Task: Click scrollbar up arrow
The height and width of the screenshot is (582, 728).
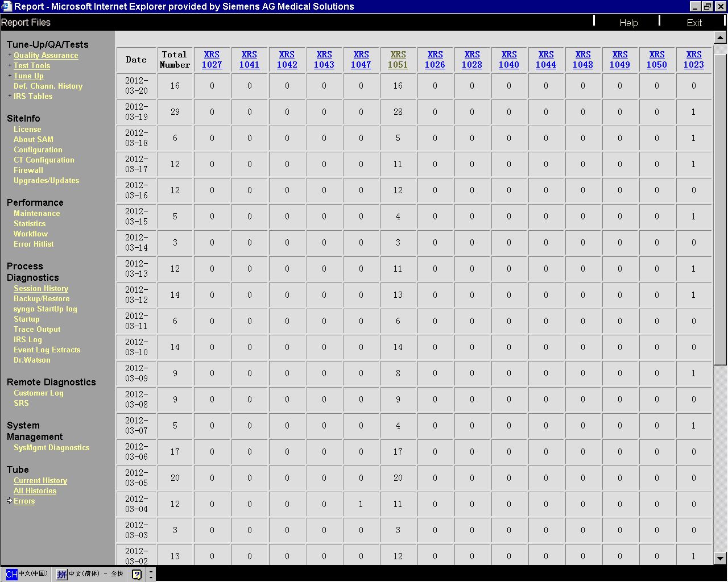Action: click(x=720, y=38)
